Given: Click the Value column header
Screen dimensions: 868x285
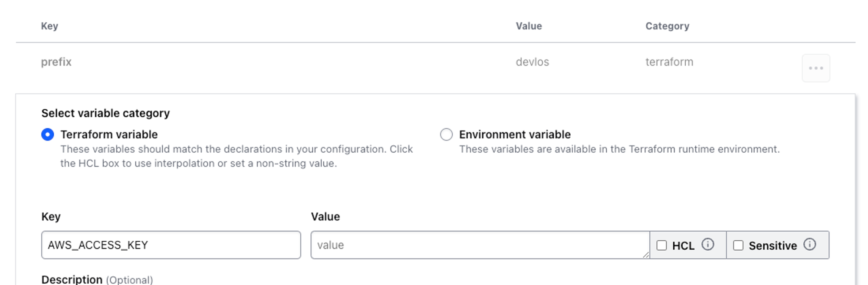Looking at the screenshot, I should click(x=529, y=26).
